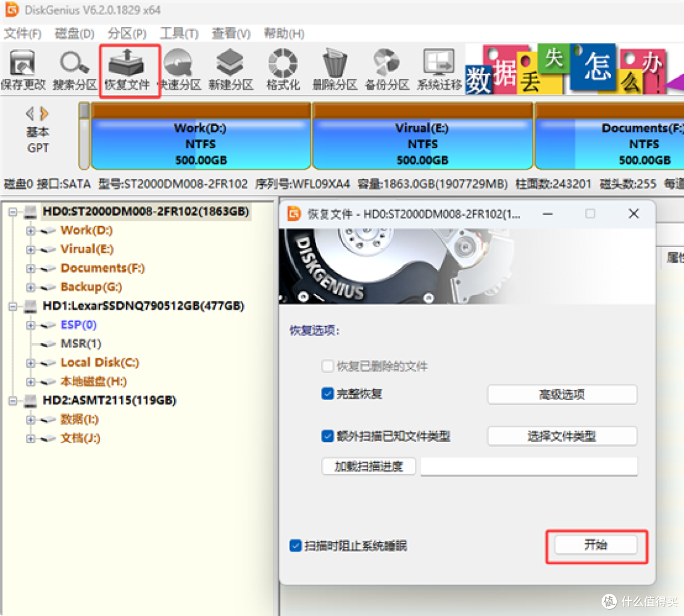Open Backup Partition (备份分区) tool
Image resolution: width=684 pixels, height=616 pixels.
387,70
